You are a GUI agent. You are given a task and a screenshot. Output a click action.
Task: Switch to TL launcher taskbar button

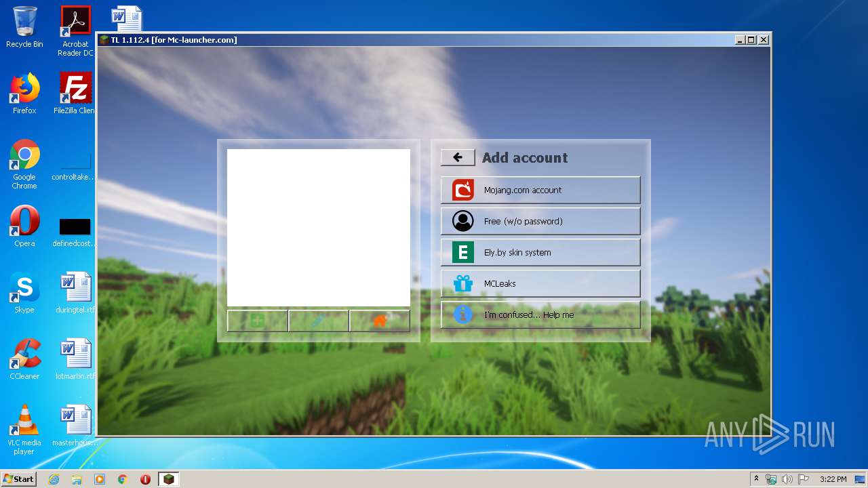tap(168, 479)
